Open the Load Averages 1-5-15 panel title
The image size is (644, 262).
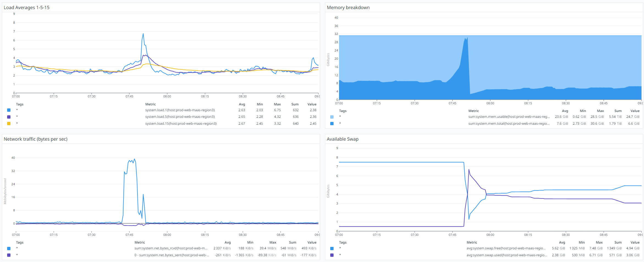(x=27, y=7)
